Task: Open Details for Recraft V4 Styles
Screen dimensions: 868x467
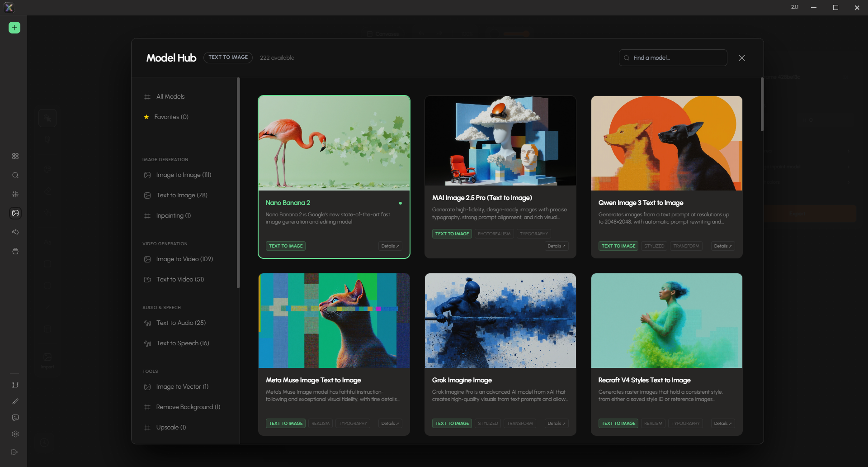Action: 723,424
